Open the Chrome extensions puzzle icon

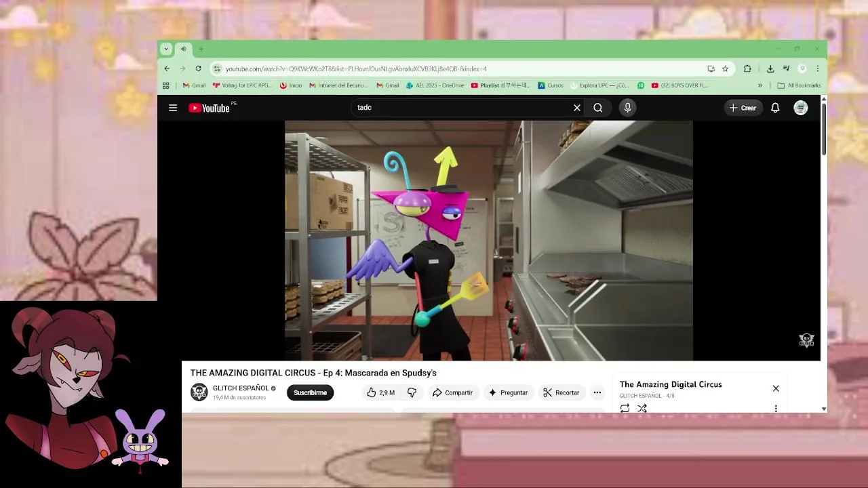747,68
